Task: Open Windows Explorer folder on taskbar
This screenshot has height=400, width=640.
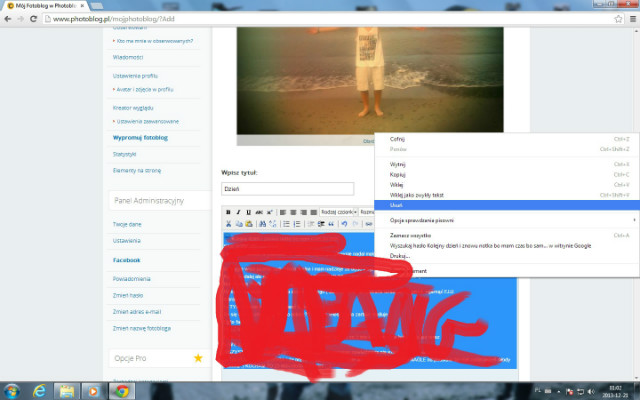Action: click(x=67, y=391)
